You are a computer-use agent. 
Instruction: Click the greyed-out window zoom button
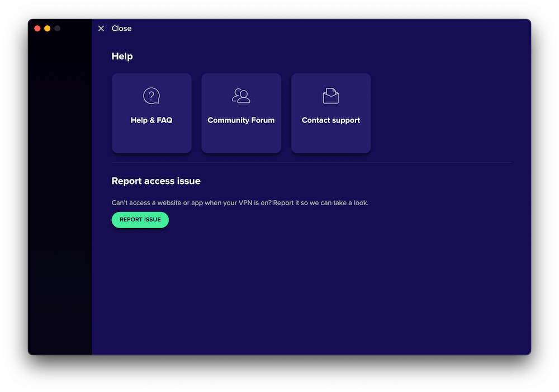click(57, 29)
